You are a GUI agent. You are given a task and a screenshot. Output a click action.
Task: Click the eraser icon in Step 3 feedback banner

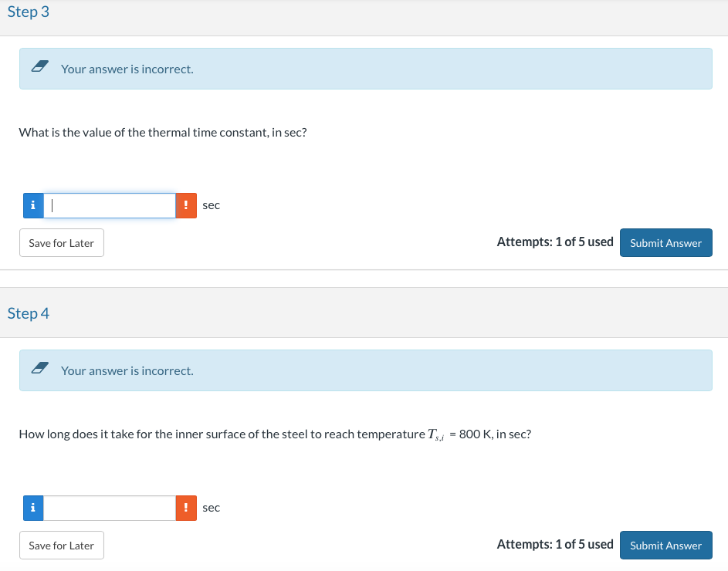40,66
